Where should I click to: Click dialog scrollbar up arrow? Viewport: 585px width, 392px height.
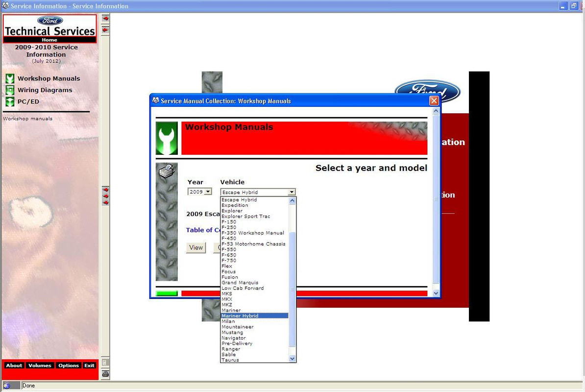point(436,111)
